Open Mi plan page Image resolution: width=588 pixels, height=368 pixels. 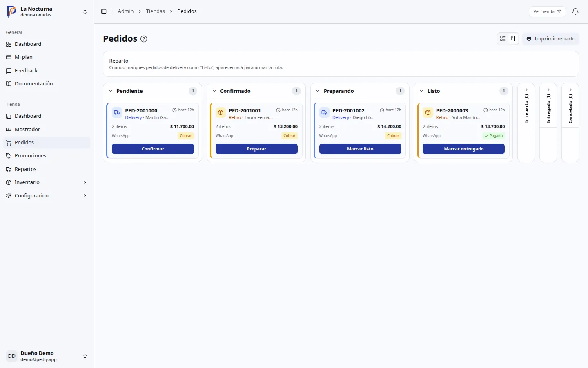pyautogui.click(x=47, y=57)
